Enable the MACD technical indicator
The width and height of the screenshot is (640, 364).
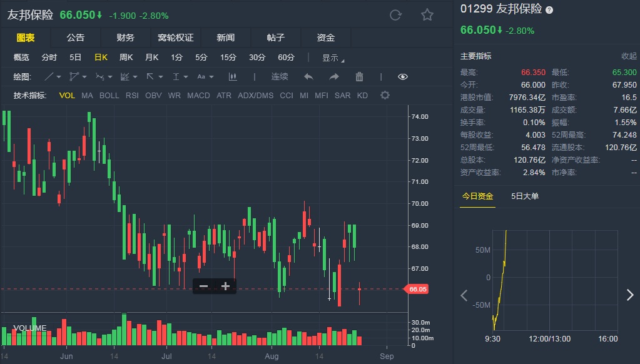click(198, 96)
